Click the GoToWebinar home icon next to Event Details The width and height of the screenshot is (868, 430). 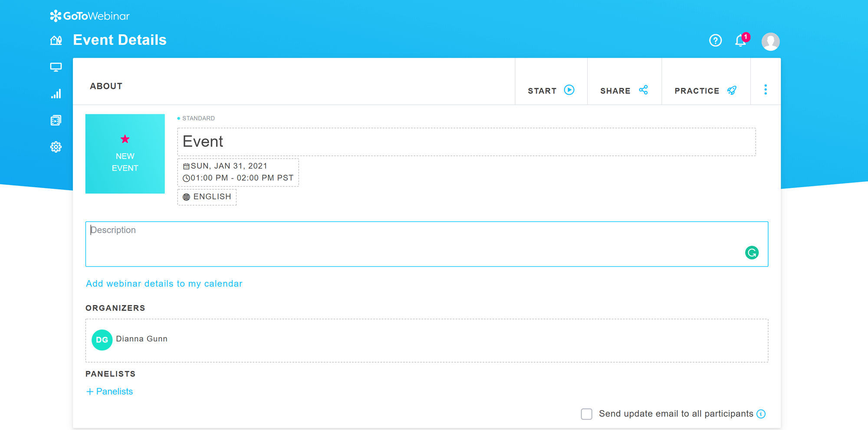pos(56,40)
